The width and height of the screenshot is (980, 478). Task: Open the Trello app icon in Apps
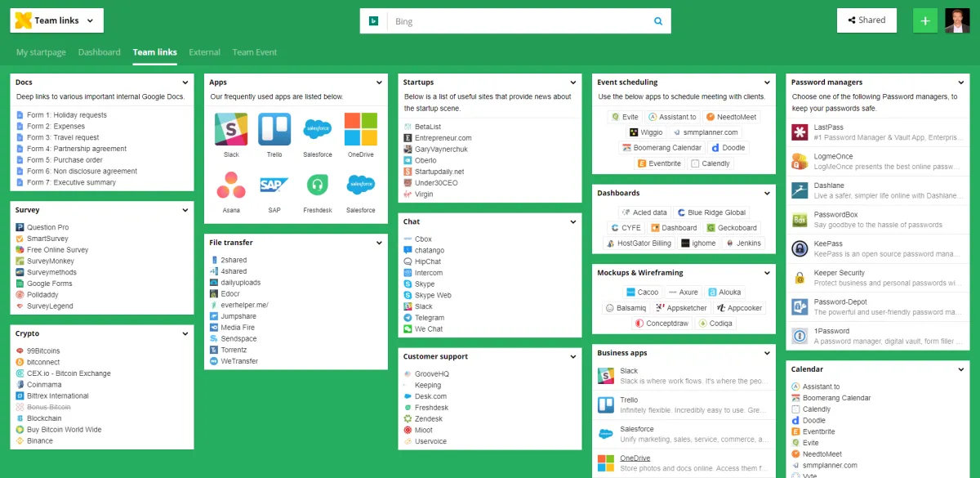coord(274,129)
